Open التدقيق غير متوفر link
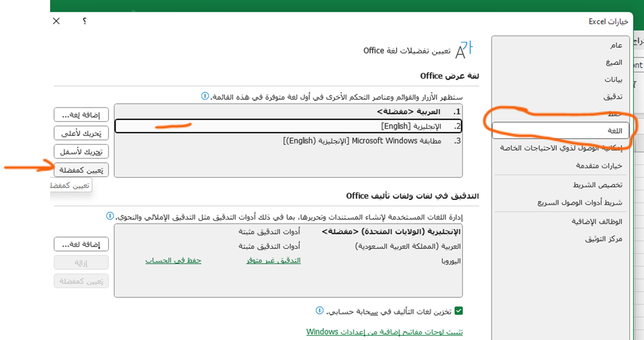Image resolution: width=644 pixels, height=340 pixels. [x=273, y=261]
